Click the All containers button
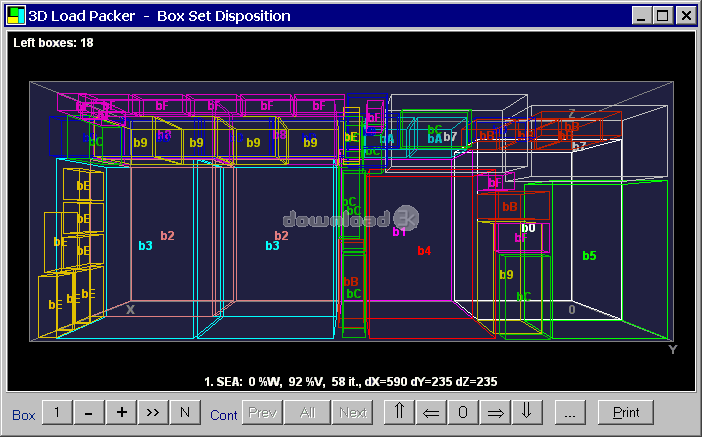Viewport: 702px width, 437px height. (307, 412)
